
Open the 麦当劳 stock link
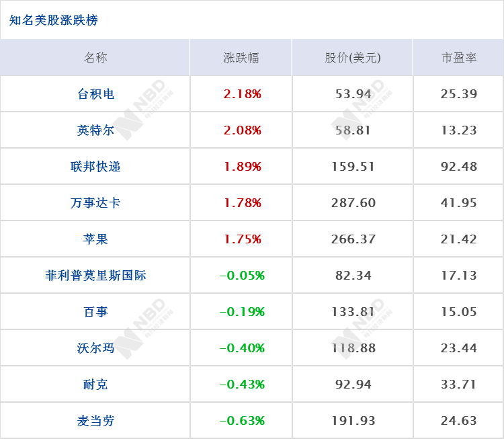click(95, 421)
